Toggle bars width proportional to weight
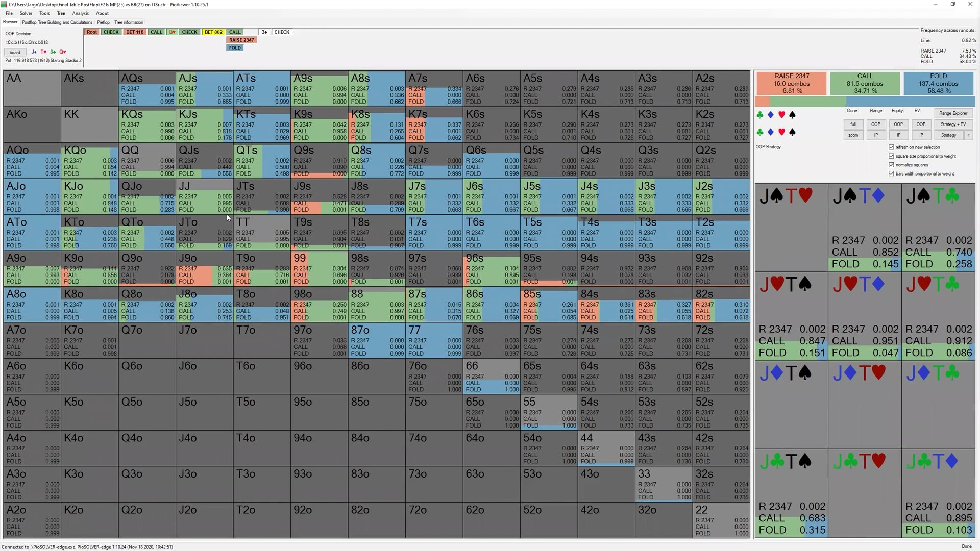 tap(891, 173)
